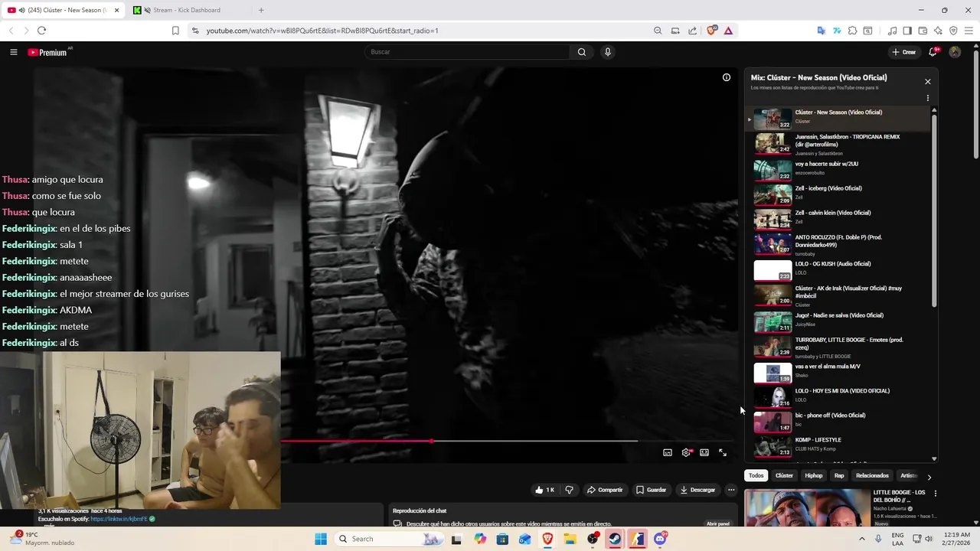The image size is (980, 551).
Task: Click the browser address bar URL
Action: click(322, 31)
